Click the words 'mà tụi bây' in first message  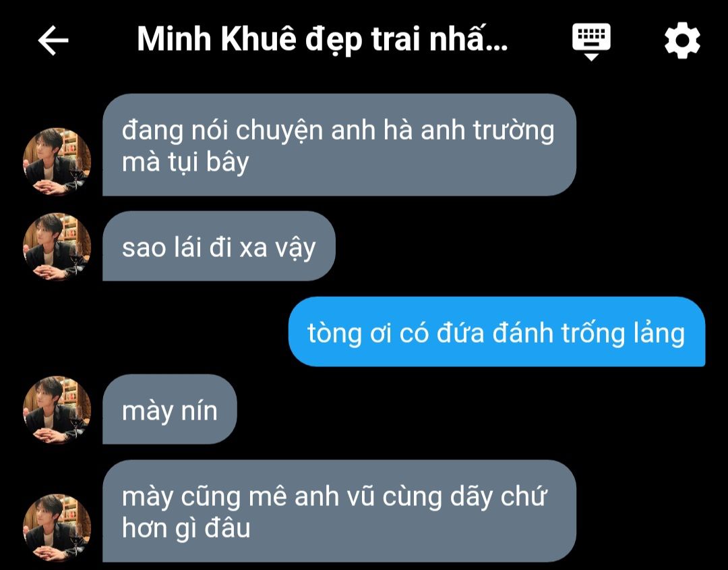[x=185, y=163]
